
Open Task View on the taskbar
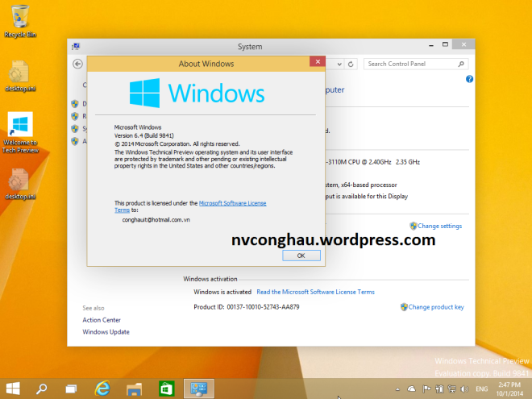tap(71, 389)
